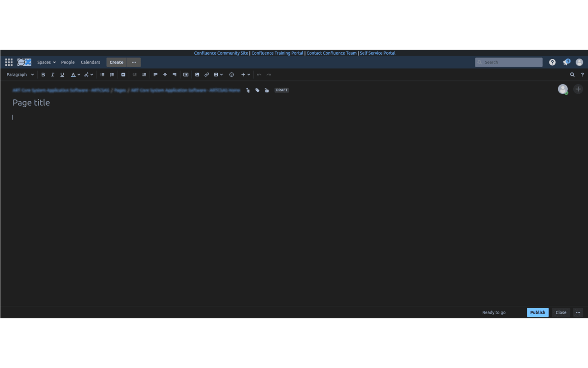Image resolution: width=588 pixels, height=368 pixels.
Task: Apply the current text color
Action: pos(73,75)
